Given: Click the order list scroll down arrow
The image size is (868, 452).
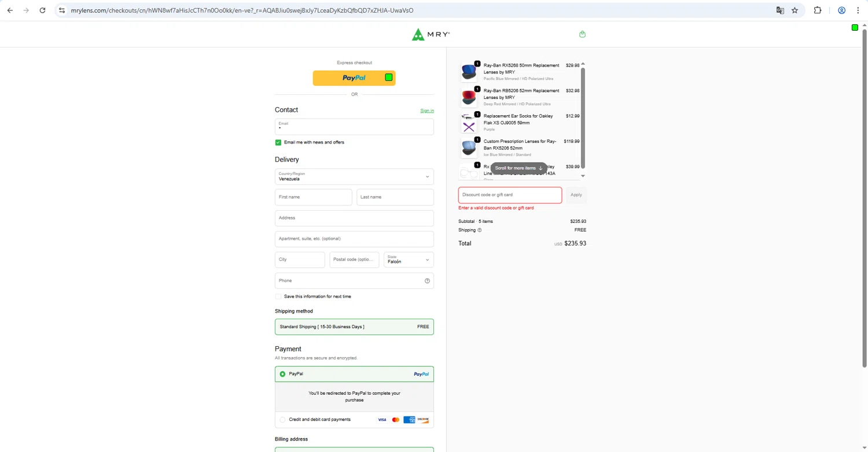Looking at the screenshot, I should click(583, 176).
